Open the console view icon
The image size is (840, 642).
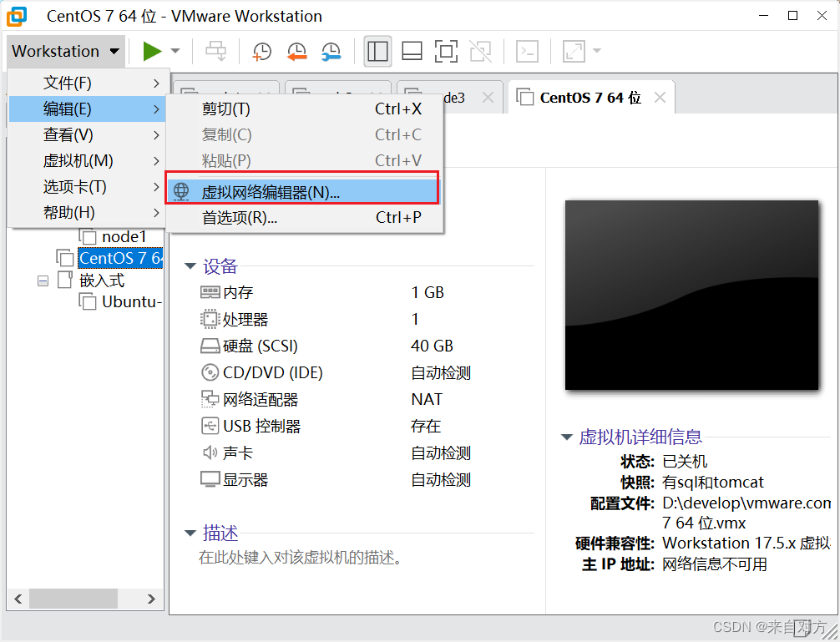(527, 52)
